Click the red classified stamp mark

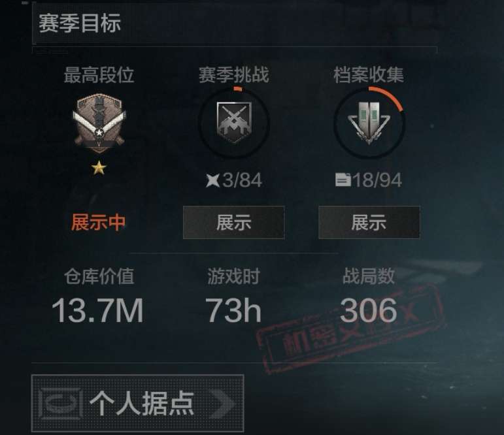click(x=351, y=329)
